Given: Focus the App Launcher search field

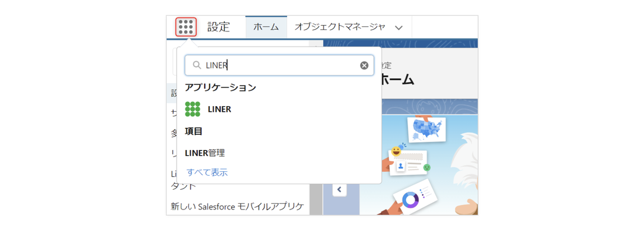Looking at the screenshot, I should 279,65.
